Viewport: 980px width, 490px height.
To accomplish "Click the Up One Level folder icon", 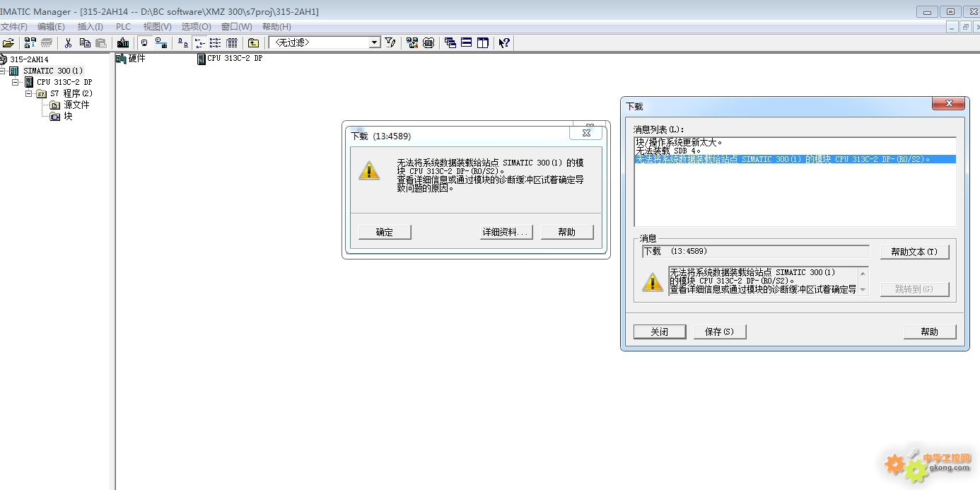I will (x=253, y=43).
